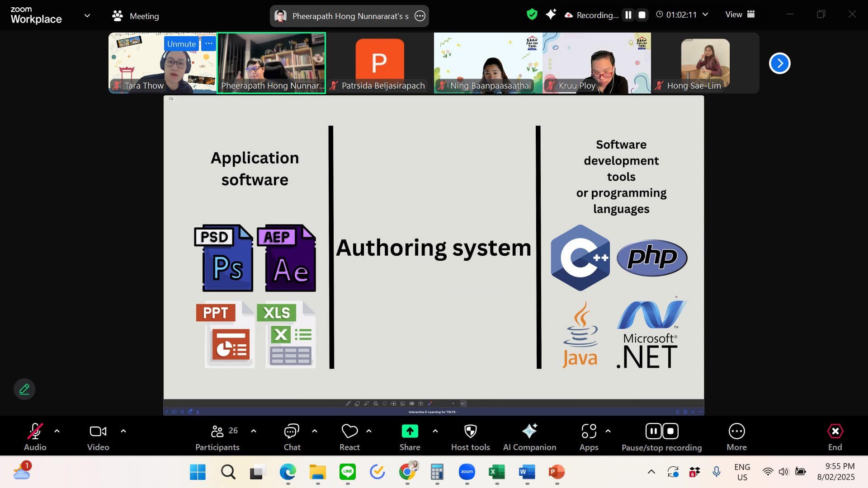Select Hong Sae-Lim's tile
Screen dimensions: 868x488
[705, 63]
